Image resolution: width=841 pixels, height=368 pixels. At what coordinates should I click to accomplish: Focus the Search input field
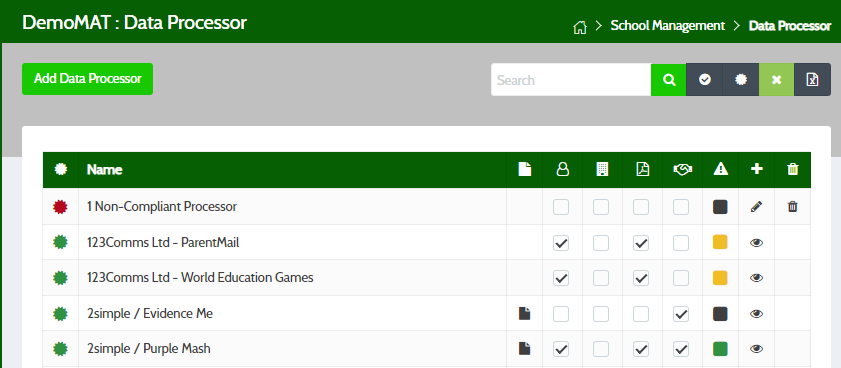571,80
